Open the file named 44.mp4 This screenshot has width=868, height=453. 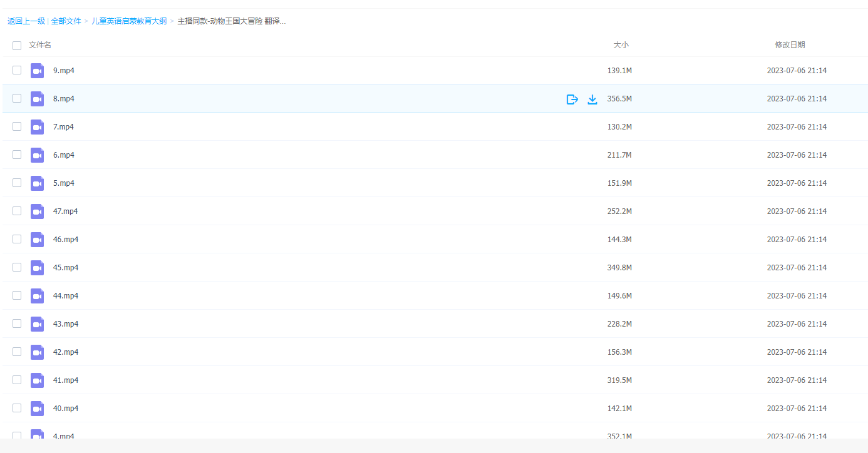(66, 296)
